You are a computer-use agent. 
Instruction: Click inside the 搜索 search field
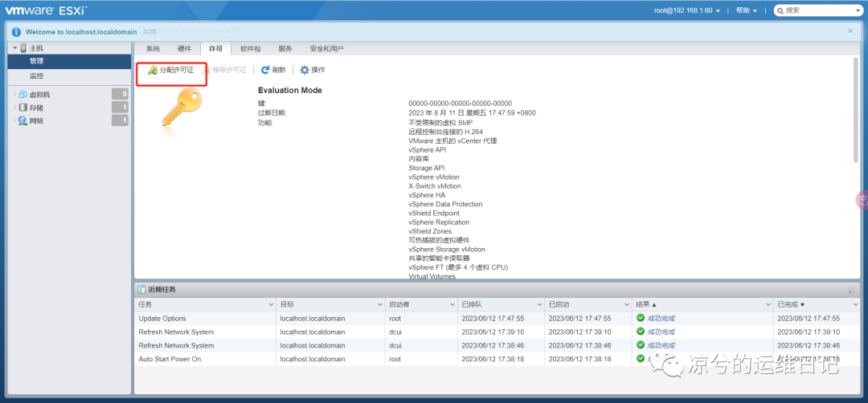[819, 10]
